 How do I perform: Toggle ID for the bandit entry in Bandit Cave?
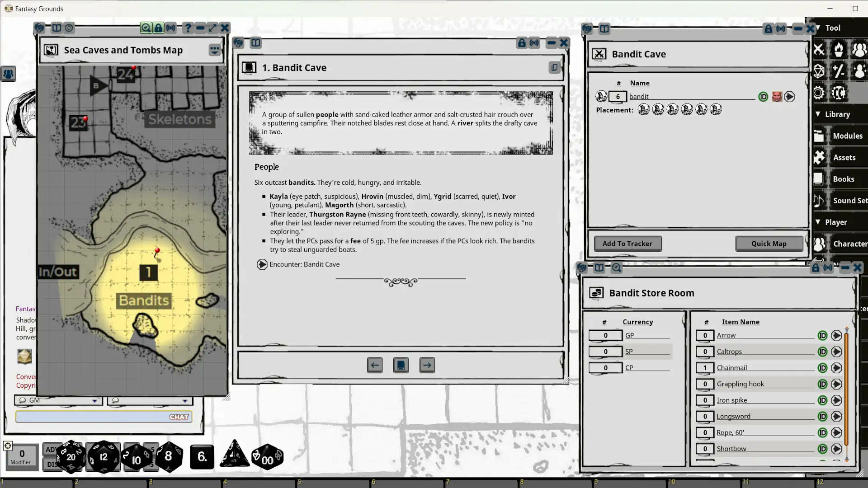coord(763,97)
